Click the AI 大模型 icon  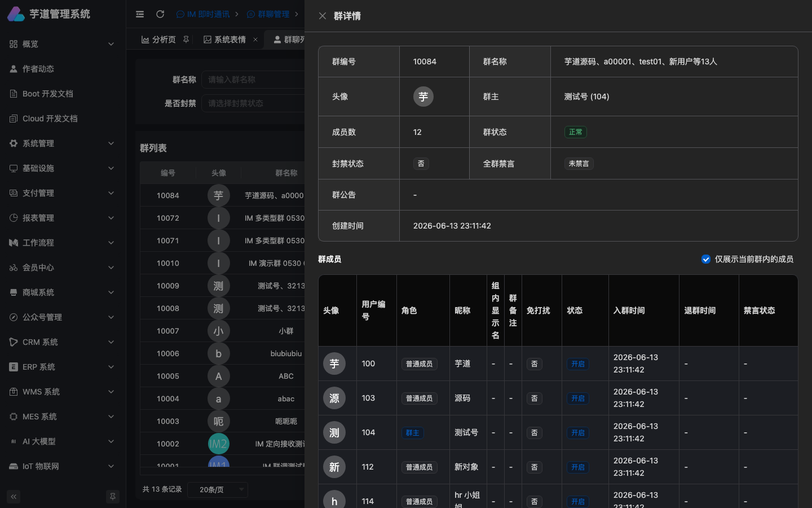[x=14, y=441]
